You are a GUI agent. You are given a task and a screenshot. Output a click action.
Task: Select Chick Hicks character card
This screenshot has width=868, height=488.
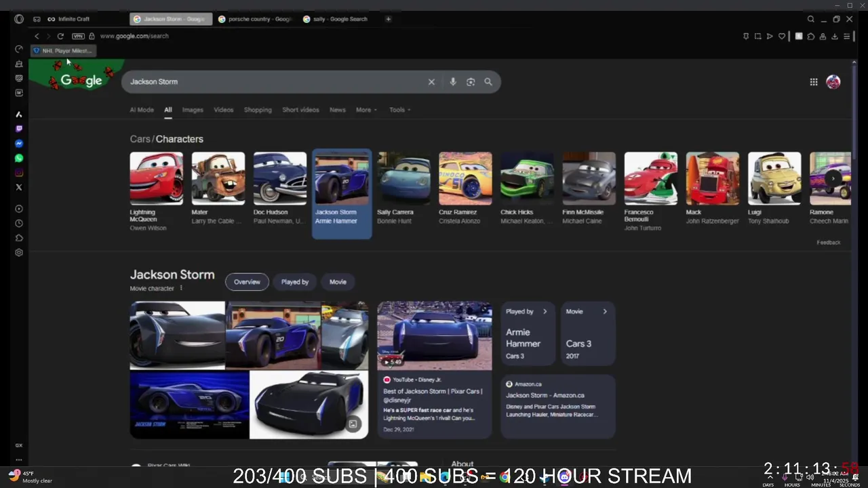coord(527,188)
